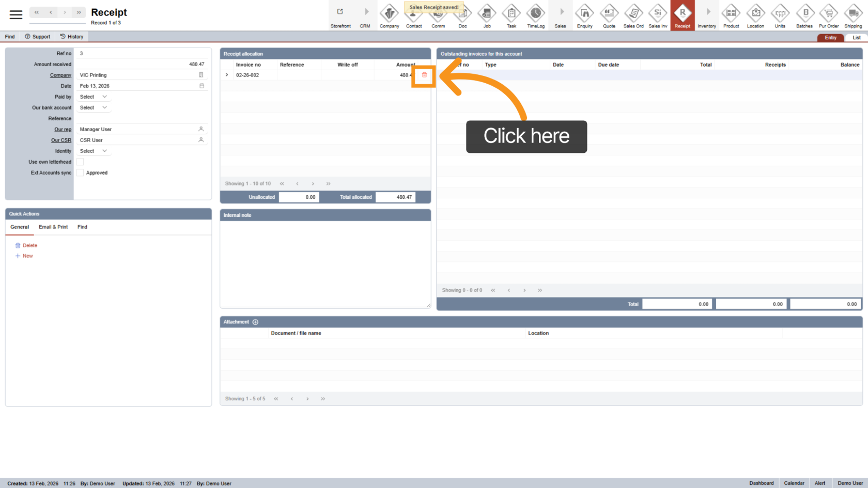This screenshot has width=868, height=488.
Task: Expand the Our bank account dropdown
Action: point(94,107)
